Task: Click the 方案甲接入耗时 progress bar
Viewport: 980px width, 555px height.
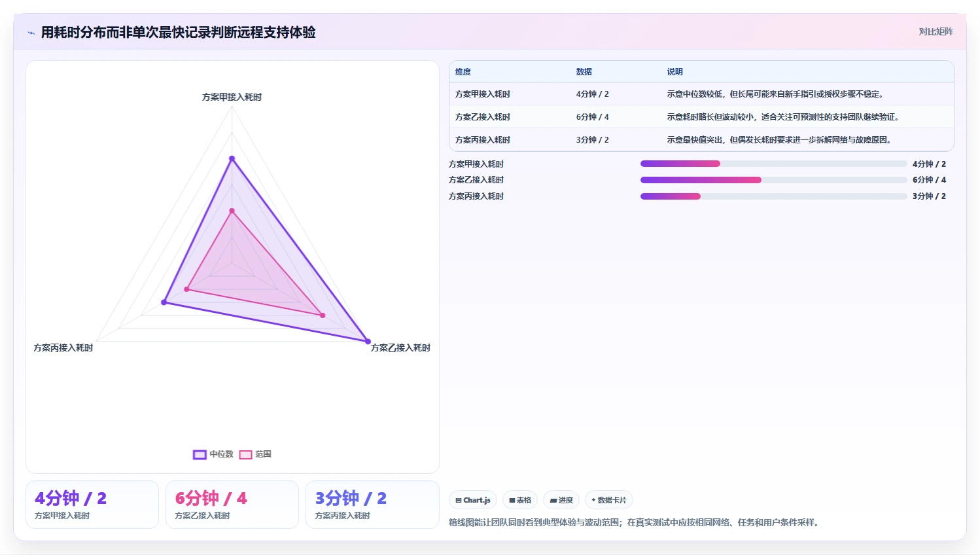Action: click(773, 164)
